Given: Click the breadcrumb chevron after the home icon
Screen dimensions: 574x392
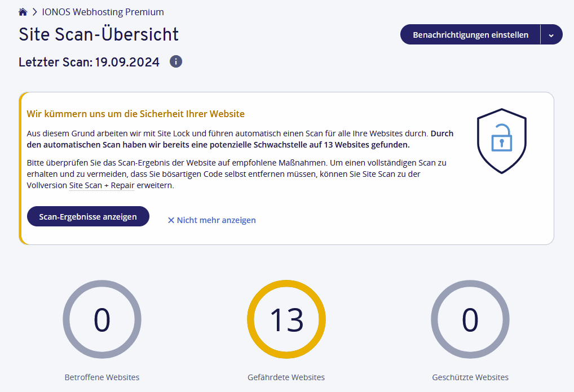Looking at the screenshot, I should (34, 12).
